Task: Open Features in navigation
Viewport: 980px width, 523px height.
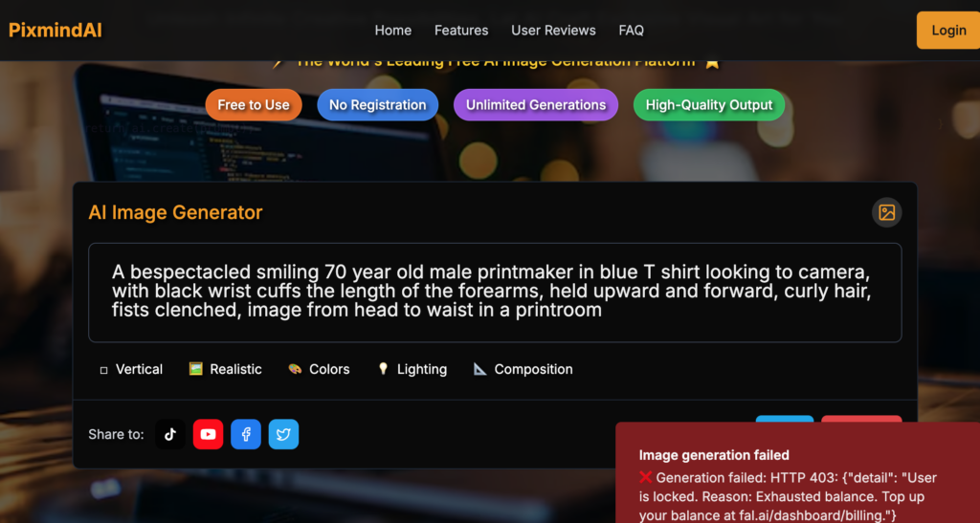Action: tap(461, 30)
